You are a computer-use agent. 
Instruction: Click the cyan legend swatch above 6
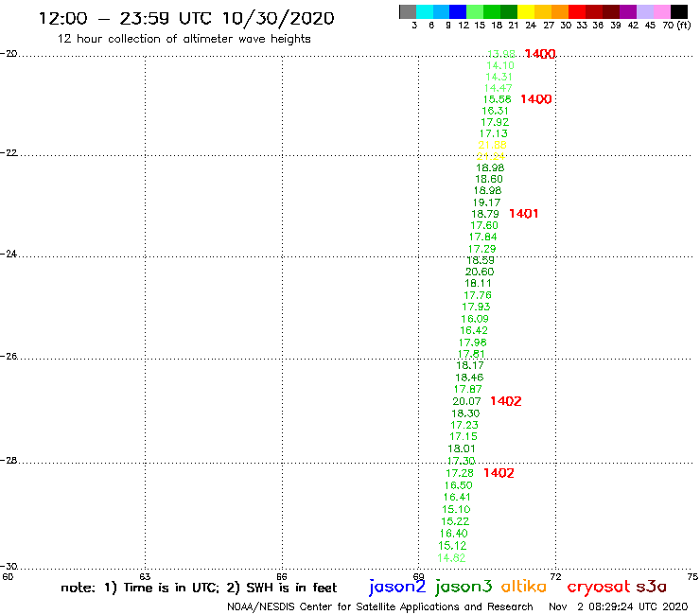425,12
